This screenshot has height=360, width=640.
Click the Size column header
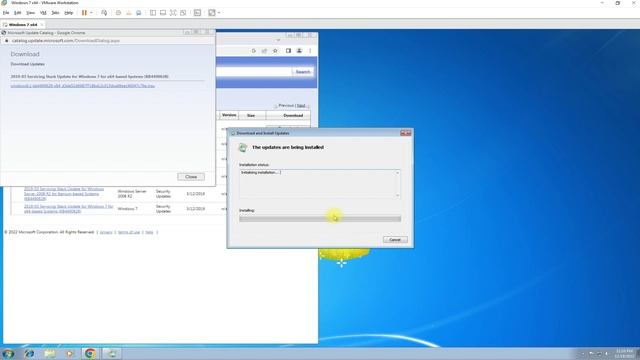[251, 116]
